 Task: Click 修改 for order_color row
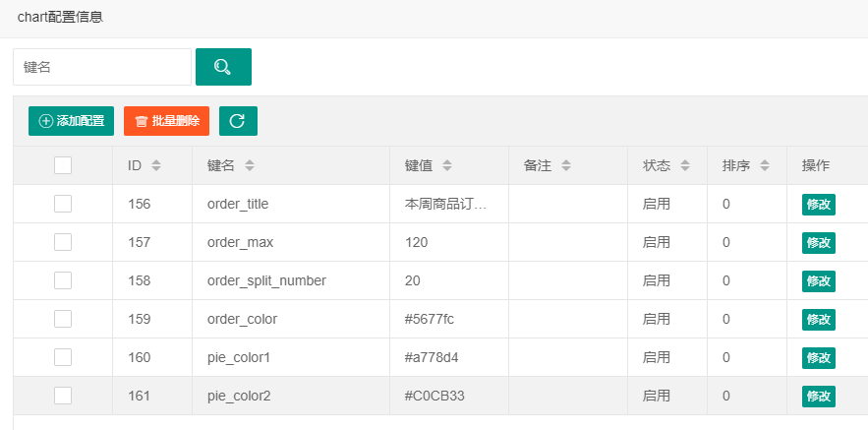(x=819, y=319)
